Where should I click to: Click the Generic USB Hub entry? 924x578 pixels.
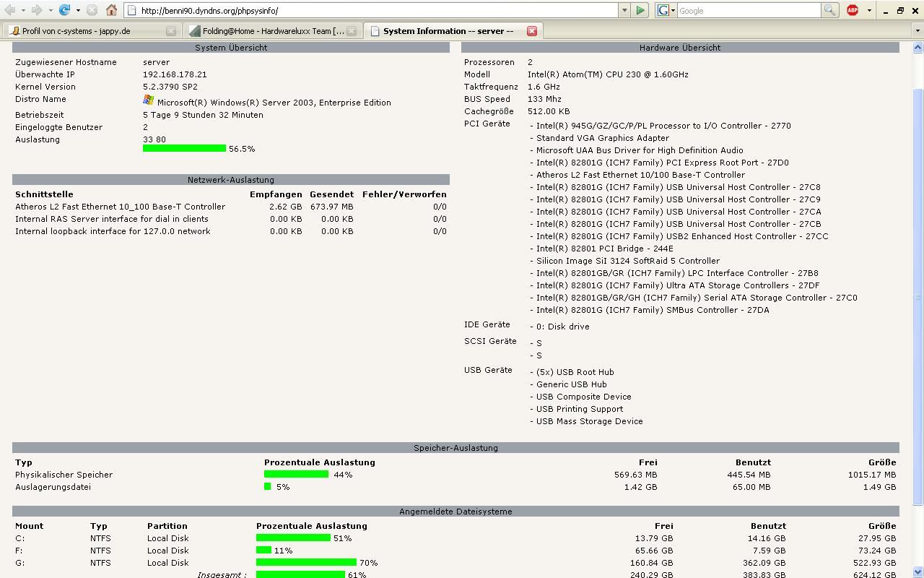coord(571,384)
